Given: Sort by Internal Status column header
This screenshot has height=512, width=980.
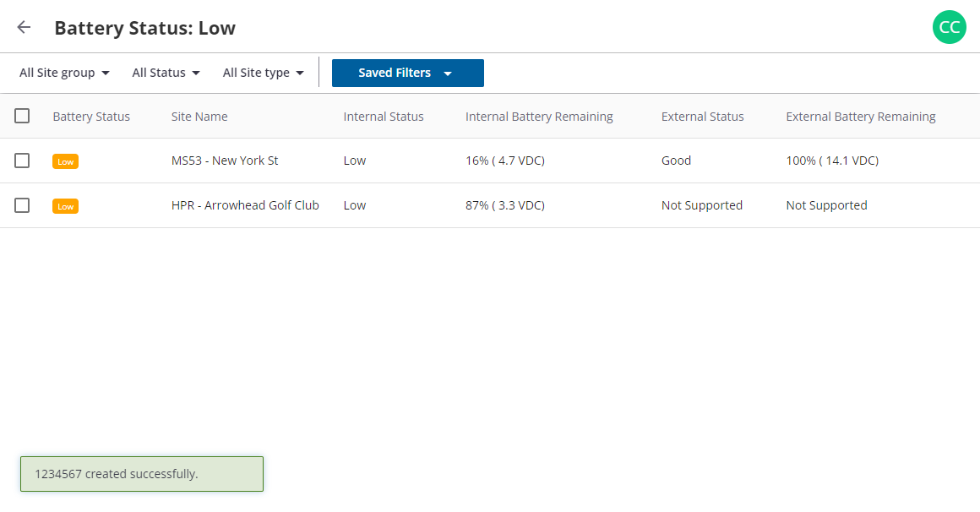Looking at the screenshot, I should click(x=383, y=117).
